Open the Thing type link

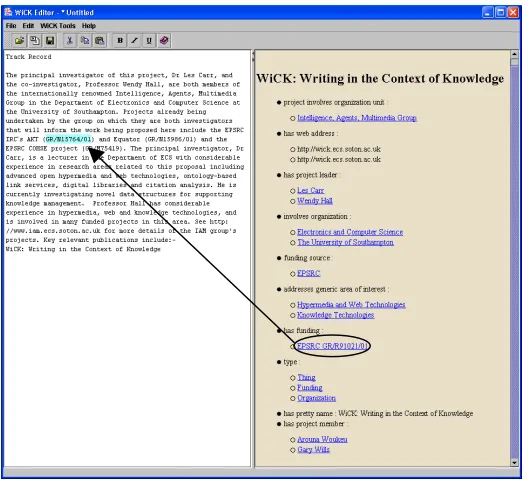click(306, 378)
